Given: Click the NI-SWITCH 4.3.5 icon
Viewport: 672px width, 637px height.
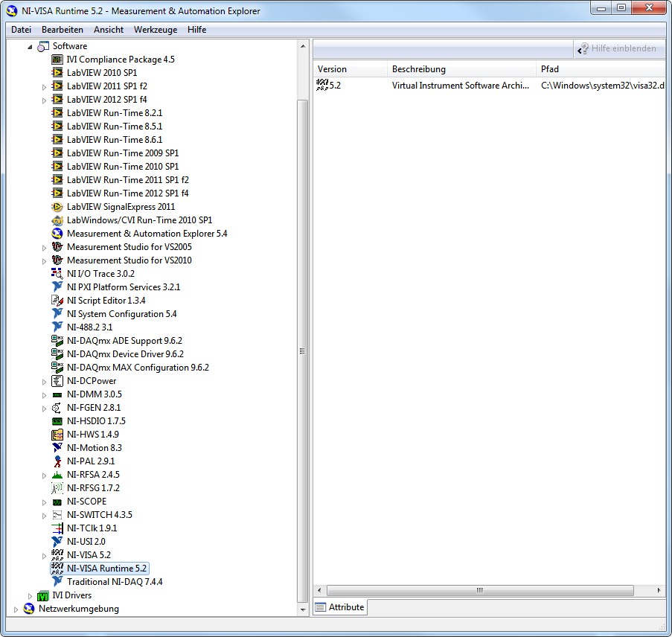Looking at the screenshot, I should pyautogui.click(x=57, y=515).
